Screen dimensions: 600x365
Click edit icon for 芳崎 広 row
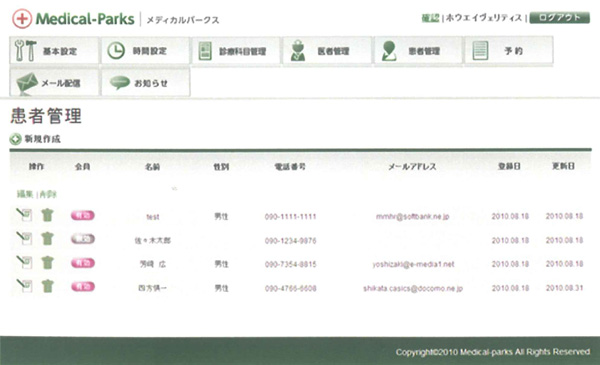(24, 262)
